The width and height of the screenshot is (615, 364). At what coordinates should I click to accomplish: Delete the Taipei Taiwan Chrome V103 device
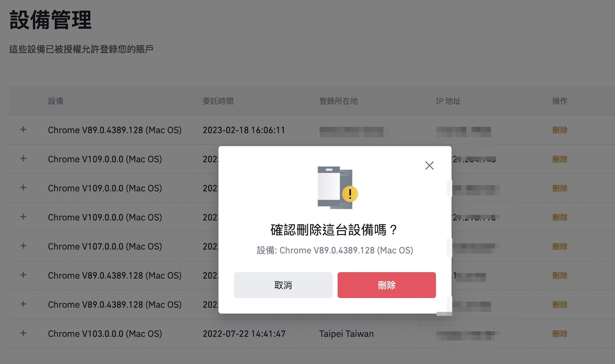[x=560, y=334]
